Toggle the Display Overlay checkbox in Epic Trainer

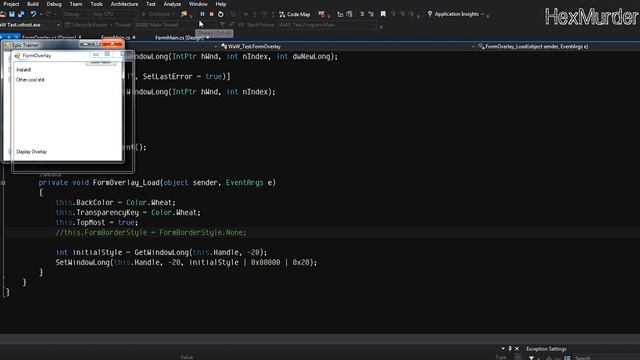[10, 152]
